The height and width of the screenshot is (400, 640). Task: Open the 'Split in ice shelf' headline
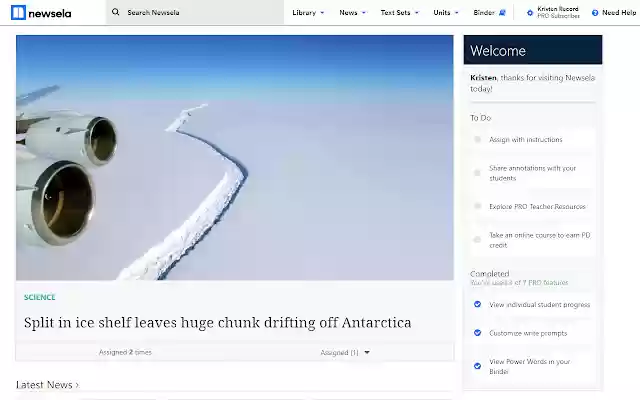218,322
